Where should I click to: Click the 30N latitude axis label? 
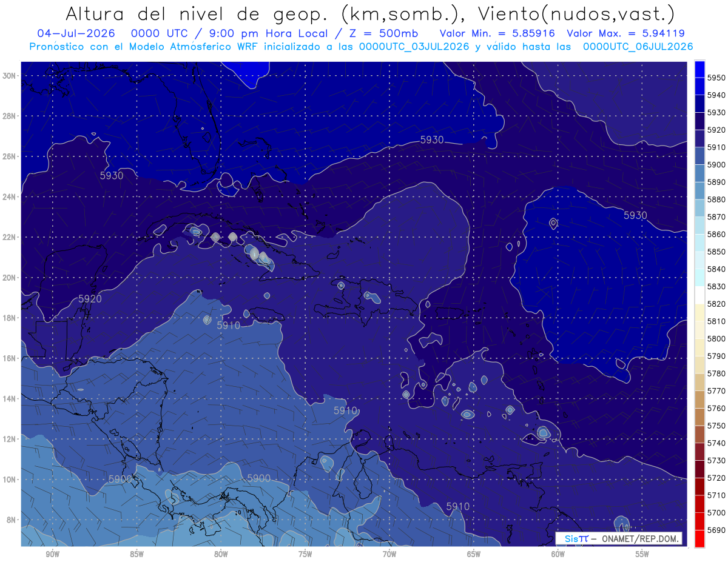pos(8,76)
